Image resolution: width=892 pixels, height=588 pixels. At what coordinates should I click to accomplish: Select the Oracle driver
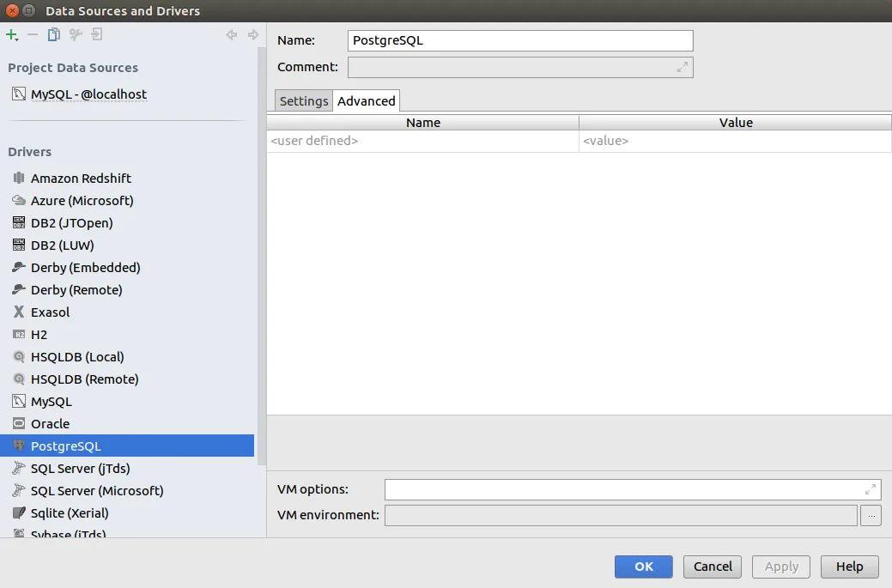127,424
